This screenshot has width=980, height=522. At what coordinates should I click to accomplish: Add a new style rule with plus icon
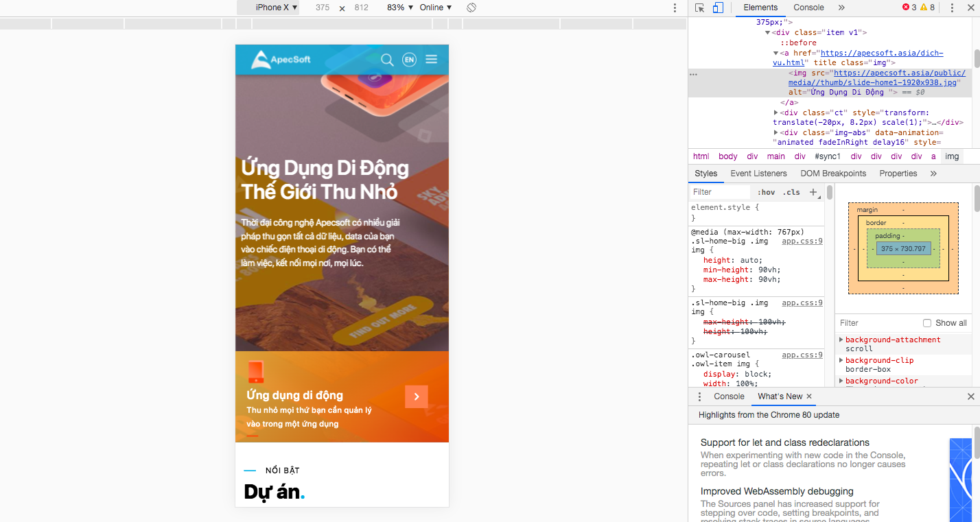click(x=814, y=192)
